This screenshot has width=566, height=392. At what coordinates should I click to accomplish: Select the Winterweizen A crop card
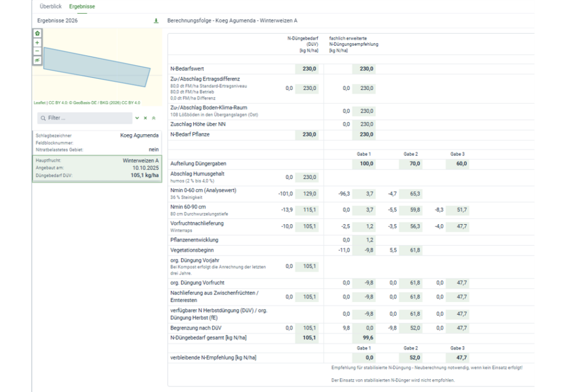(x=97, y=168)
